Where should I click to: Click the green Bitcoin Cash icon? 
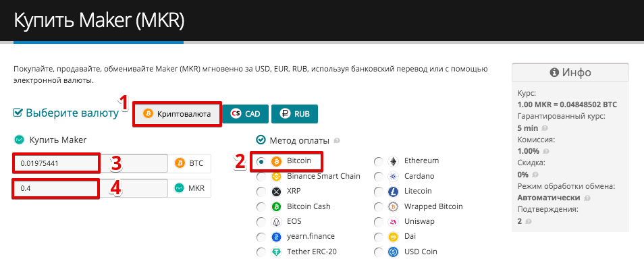pyautogui.click(x=276, y=207)
